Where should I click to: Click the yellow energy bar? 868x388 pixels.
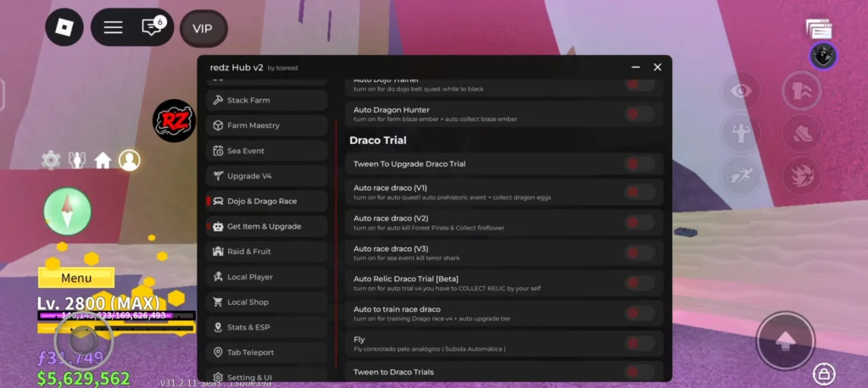click(116, 328)
